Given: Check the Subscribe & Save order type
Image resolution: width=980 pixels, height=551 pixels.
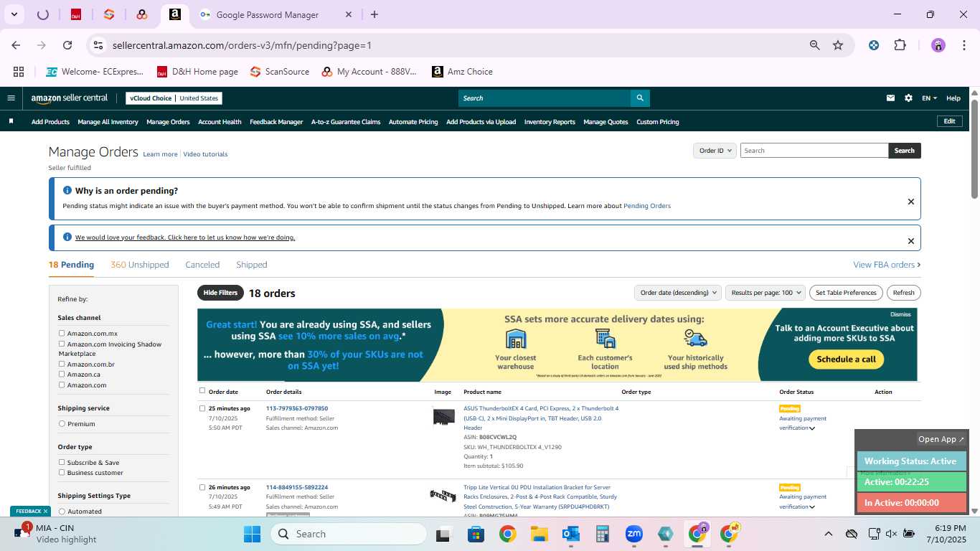Looking at the screenshot, I should [62, 462].
